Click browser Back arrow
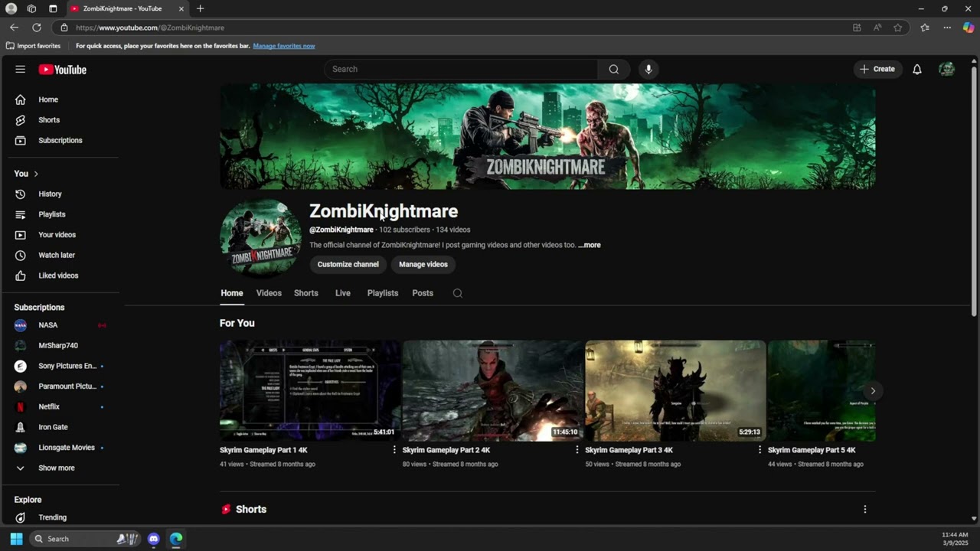This screenshot has width=980, height=551. coord(14,28)
